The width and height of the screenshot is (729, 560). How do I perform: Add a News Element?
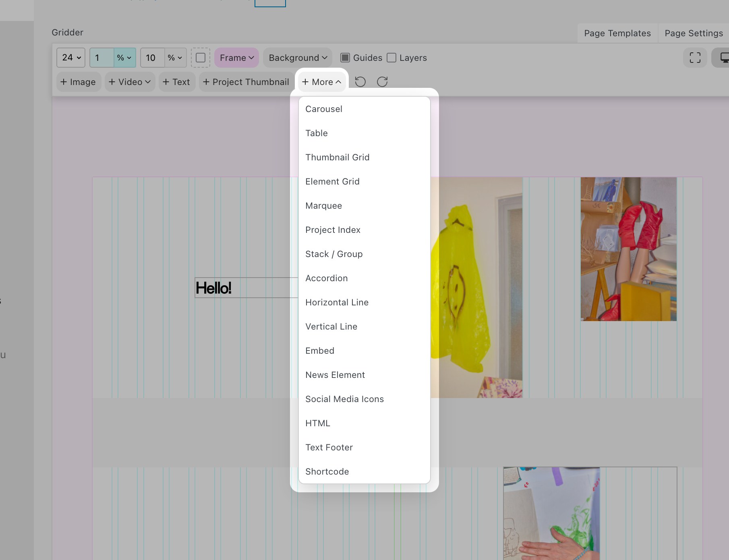[x=364, y=375]
